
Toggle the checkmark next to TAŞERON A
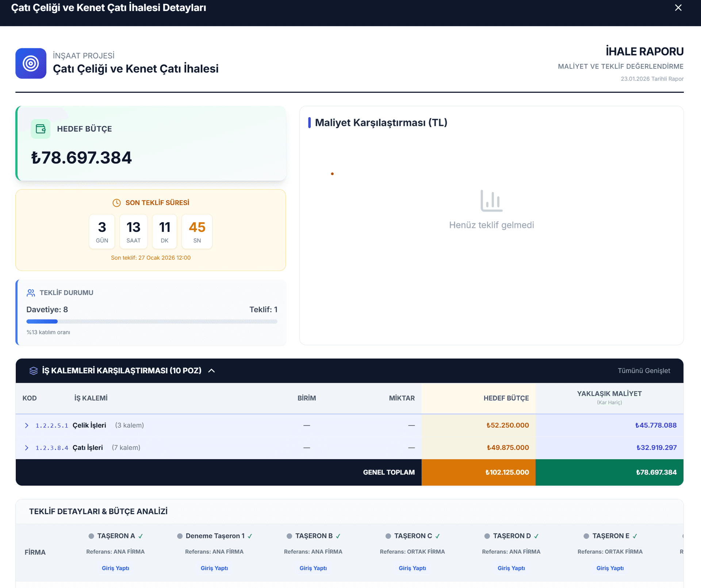point(140,536)
